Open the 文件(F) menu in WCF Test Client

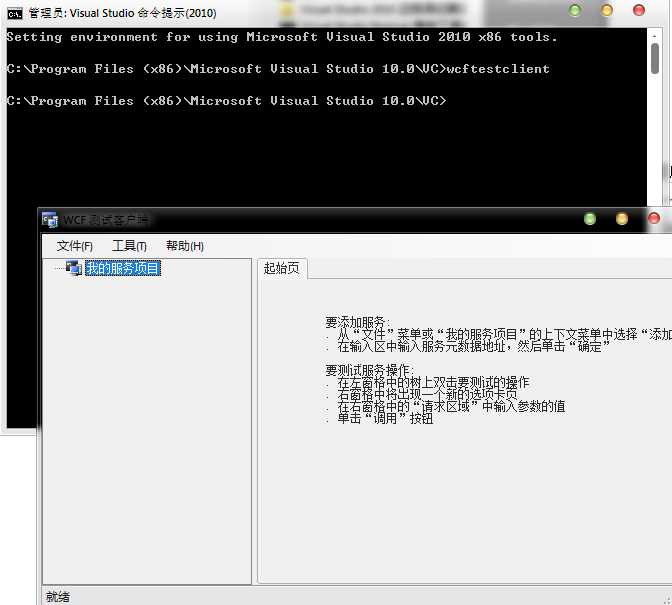point(75,246)
